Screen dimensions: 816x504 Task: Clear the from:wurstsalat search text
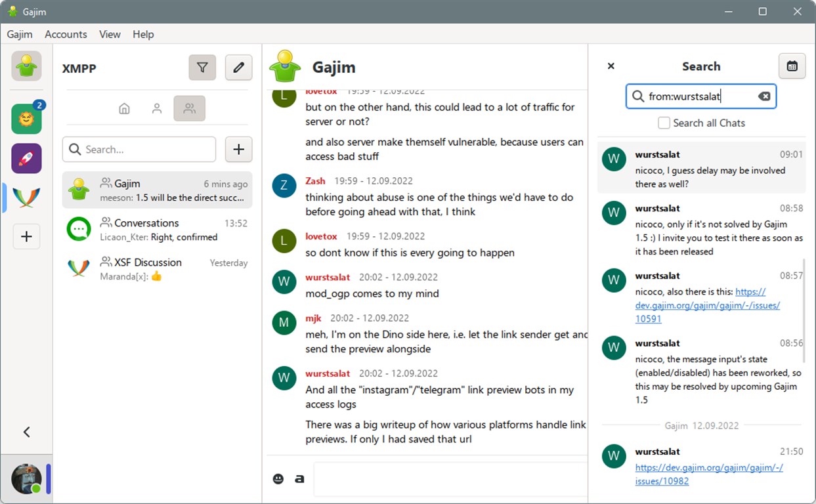[x=764, y=96]
